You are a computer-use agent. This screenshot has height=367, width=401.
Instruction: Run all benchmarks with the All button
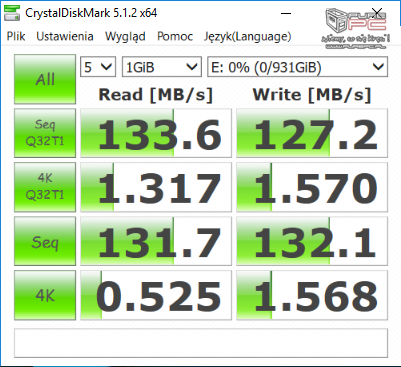click(45, 79)
